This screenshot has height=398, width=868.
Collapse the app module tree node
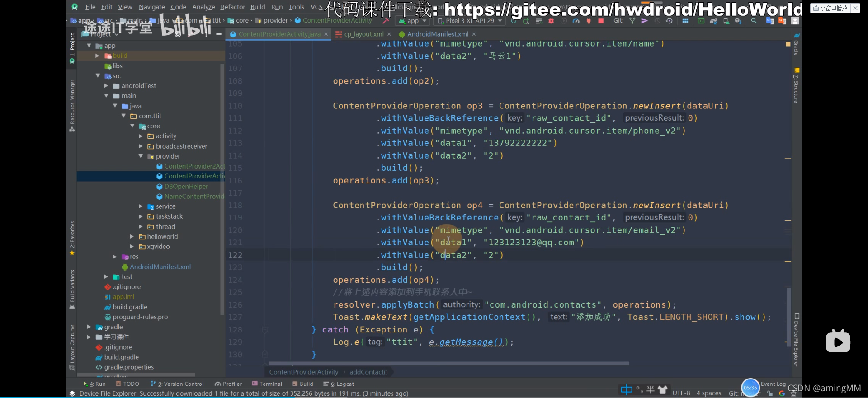pyautogui.click(x=89, y=46)
